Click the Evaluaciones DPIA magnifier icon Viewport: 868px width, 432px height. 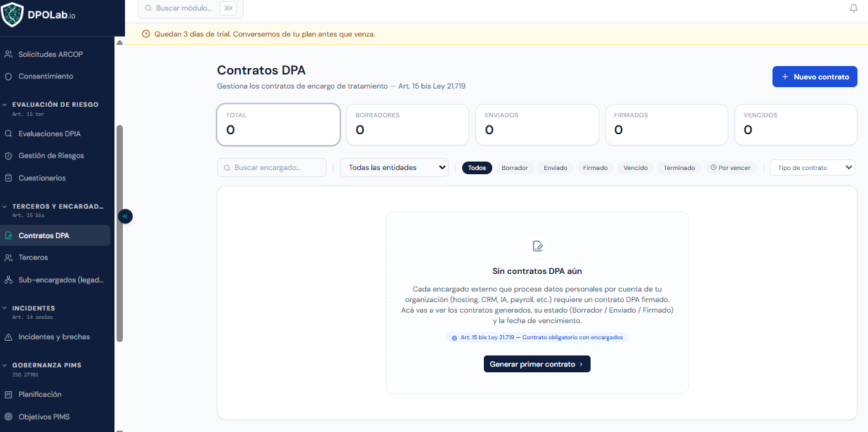click(8, 133)
